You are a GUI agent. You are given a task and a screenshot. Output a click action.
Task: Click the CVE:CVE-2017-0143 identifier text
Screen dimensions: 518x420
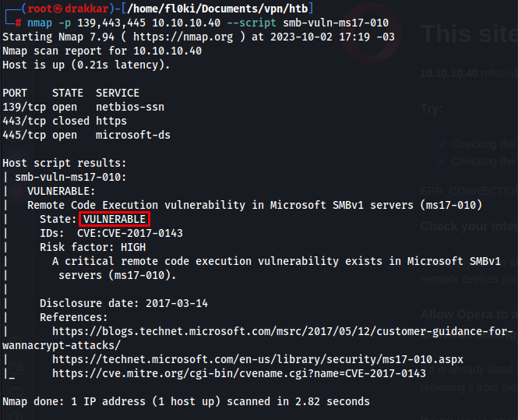(x=130, y=233)
